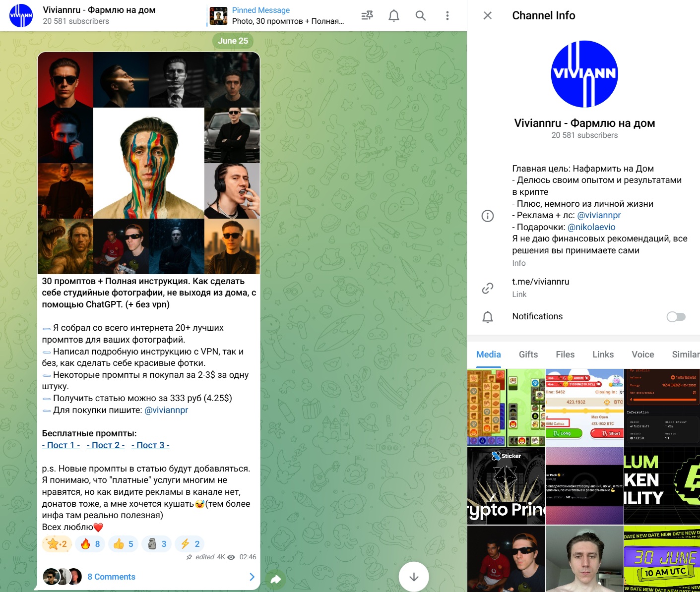Open search in the channel
Image resolution: width=700 pixels, height=592 pixels.
[x=421, y=15]
